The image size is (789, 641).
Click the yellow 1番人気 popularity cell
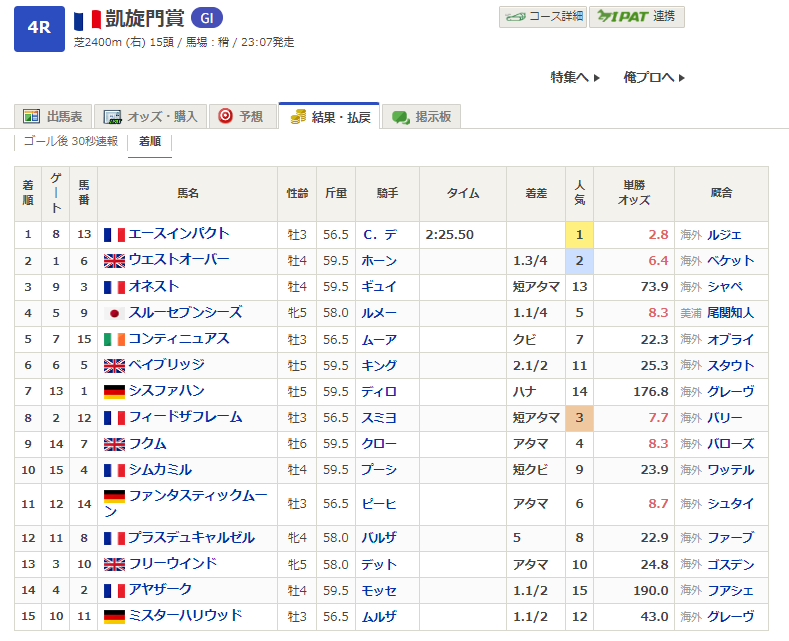579,235
